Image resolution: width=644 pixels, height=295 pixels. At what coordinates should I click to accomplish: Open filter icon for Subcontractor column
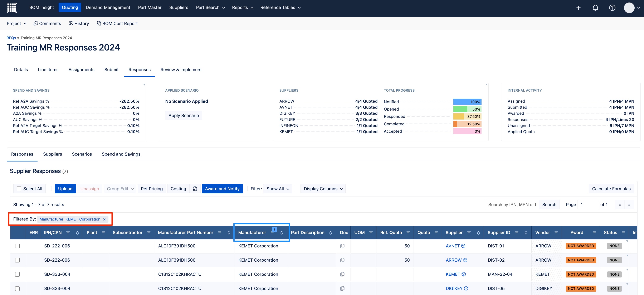148,232
